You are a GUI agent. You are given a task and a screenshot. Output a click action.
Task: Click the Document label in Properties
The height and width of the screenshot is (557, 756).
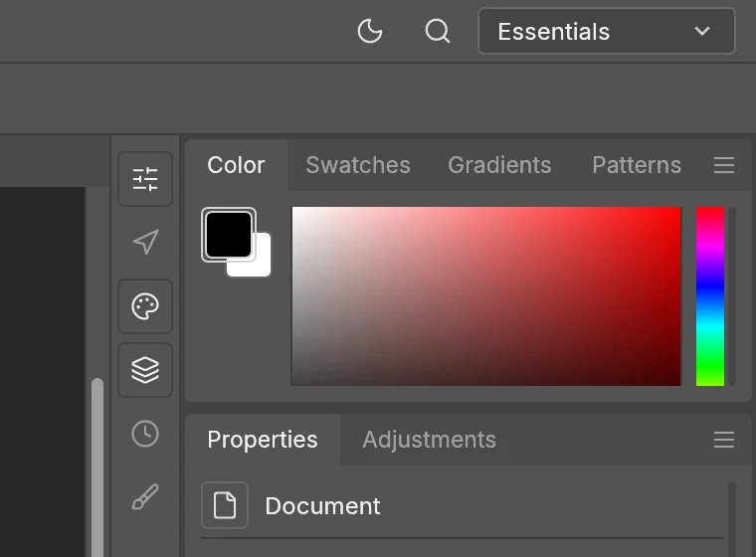(x=322, y=506)
